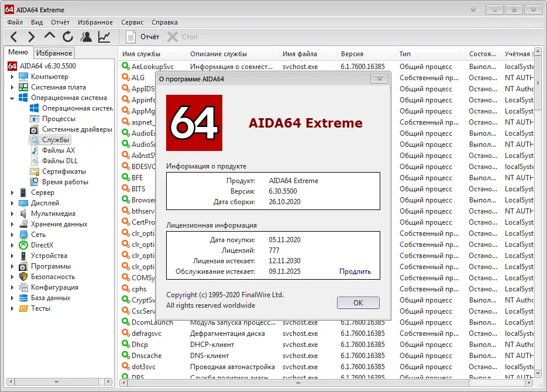Viewport: 547px width, 392px height.
Task: Select the defragsvc service row
Action: pos(327,333)
